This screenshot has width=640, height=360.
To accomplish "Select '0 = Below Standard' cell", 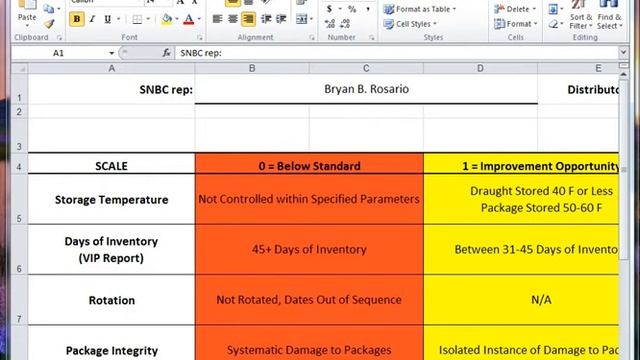I will [309, 164].
